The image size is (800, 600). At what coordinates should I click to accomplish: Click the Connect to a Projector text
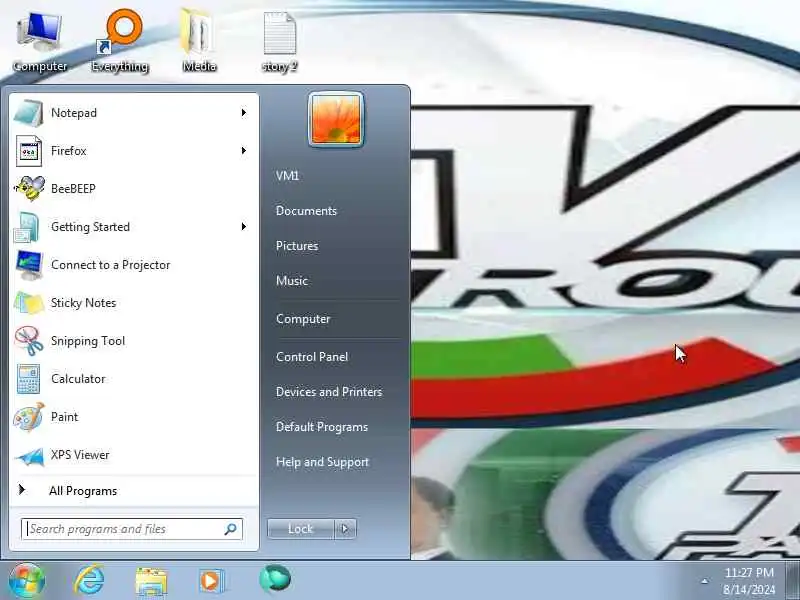pyautogui.click(x=111, y=265)
